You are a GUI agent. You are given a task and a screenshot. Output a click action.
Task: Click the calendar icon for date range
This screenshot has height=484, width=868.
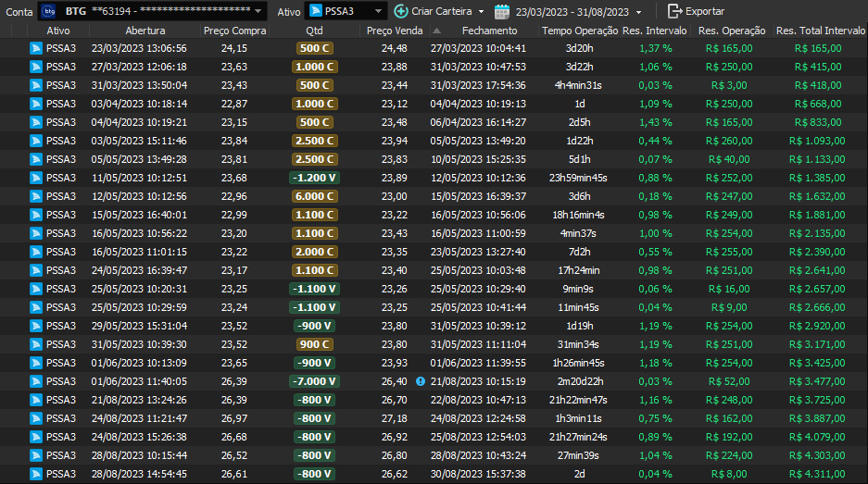pyautogui.click(x=502, y=11)
